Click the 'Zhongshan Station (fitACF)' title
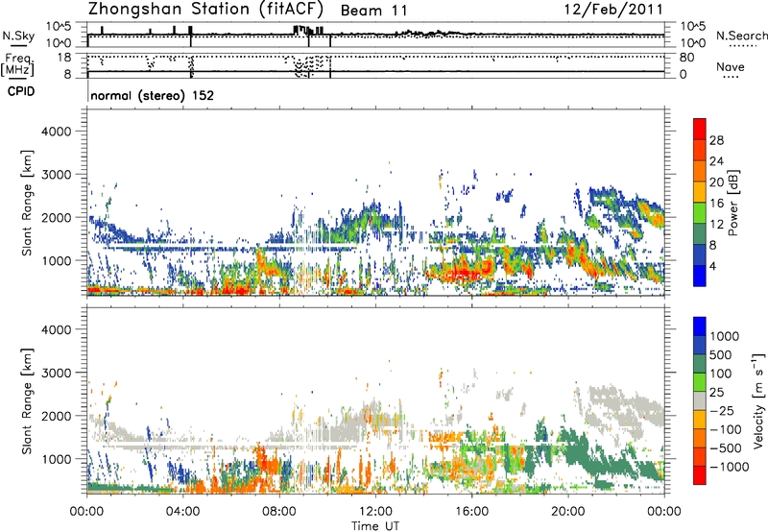Viewport: 768px width, 532px height. click(x=206, y=10)
